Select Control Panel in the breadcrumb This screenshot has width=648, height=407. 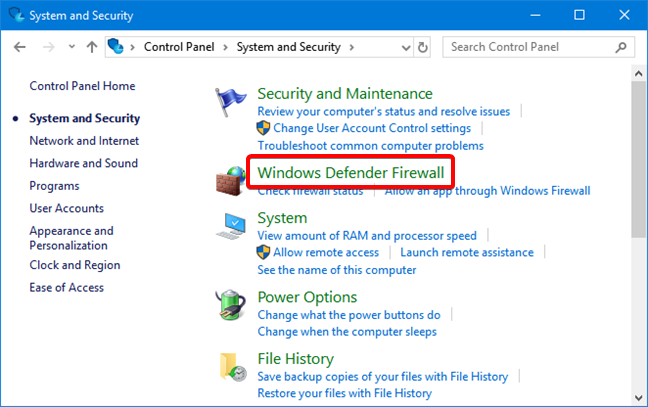click(179, 47)
